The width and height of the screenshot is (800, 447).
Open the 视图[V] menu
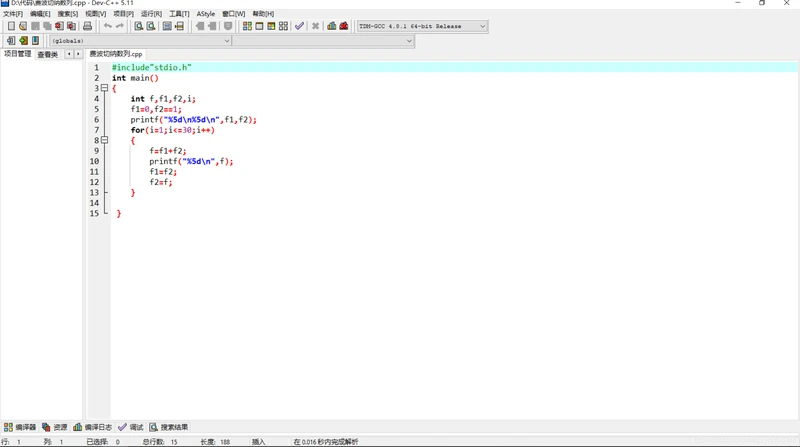95,14
